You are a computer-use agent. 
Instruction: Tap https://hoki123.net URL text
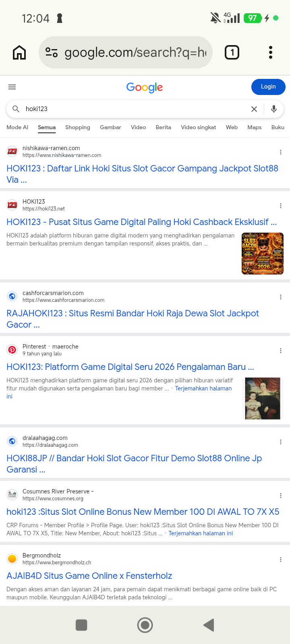(43, 209)
